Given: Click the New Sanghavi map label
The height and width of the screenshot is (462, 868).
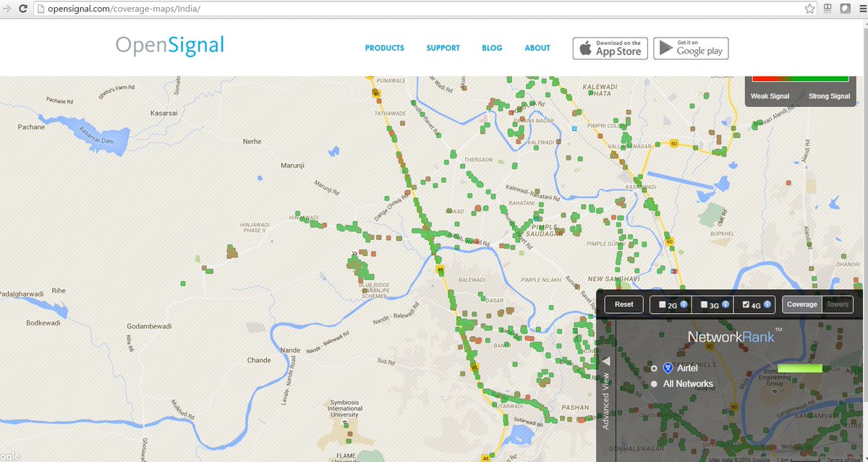Looking at the screenshot, I should (613, 279).
